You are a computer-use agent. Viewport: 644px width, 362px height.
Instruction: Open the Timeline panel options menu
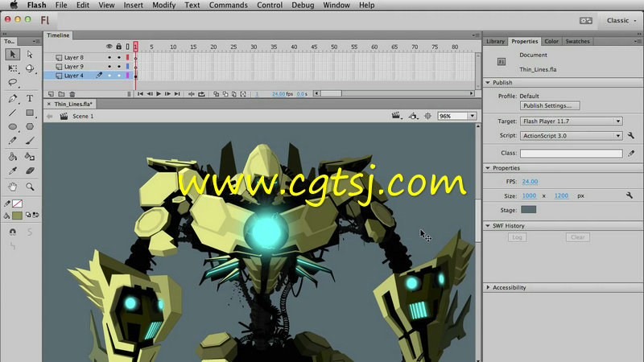tap(476, 35)
